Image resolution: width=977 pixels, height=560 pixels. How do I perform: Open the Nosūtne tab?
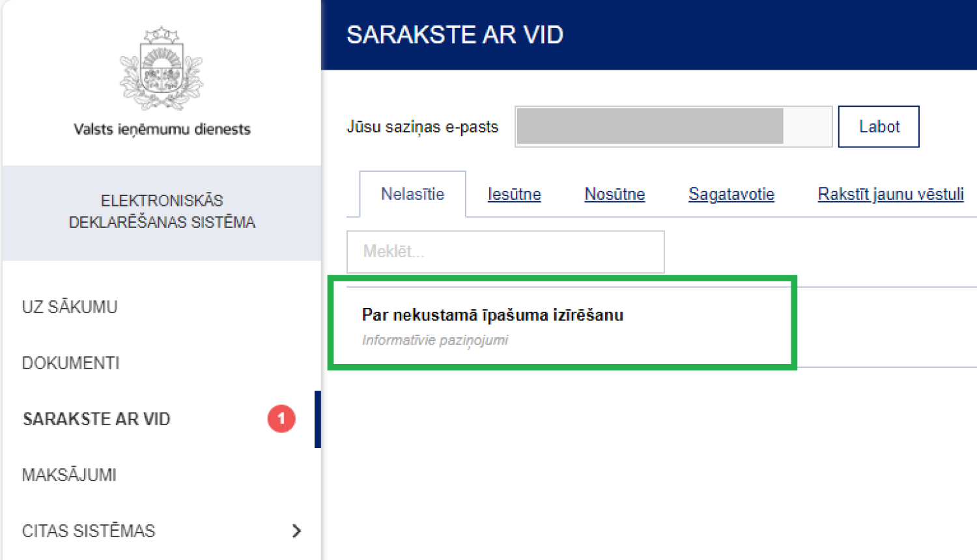point(614,194)
